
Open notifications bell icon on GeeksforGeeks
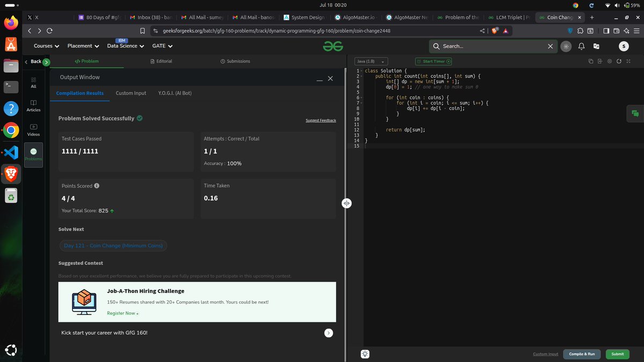pos(581,46)
